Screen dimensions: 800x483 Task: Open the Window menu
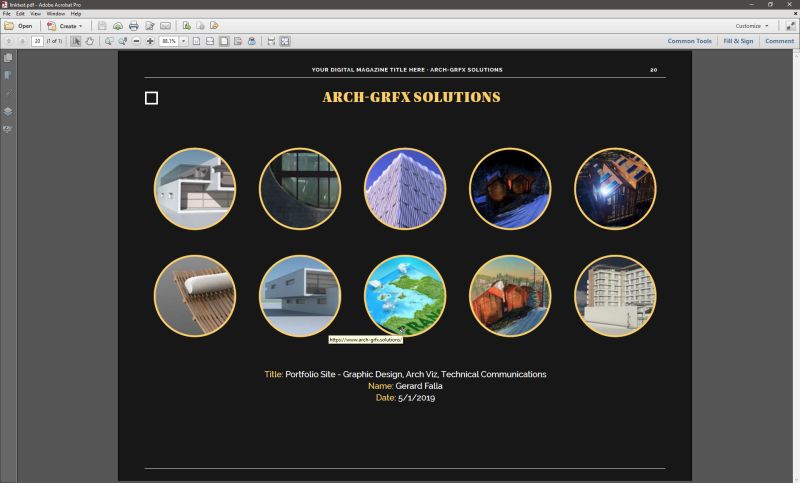[56, 14]
